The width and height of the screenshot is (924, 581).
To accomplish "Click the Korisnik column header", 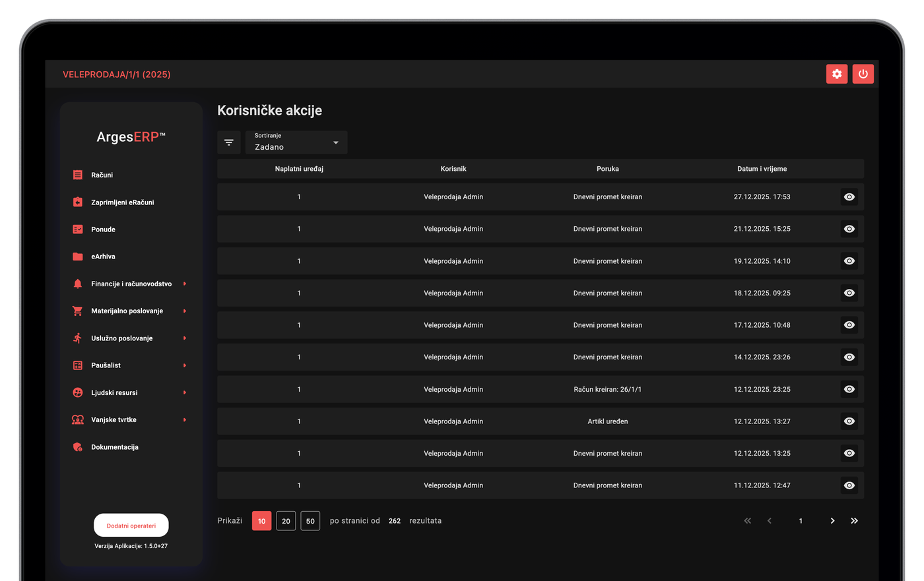I will (453, 169).
